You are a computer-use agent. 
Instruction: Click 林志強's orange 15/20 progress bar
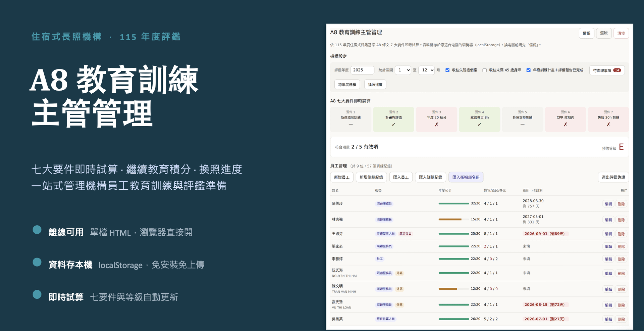pos(453,220)
